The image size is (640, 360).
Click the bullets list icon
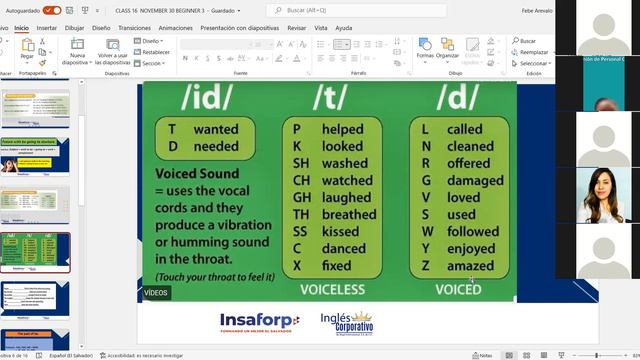coord(321,44)
